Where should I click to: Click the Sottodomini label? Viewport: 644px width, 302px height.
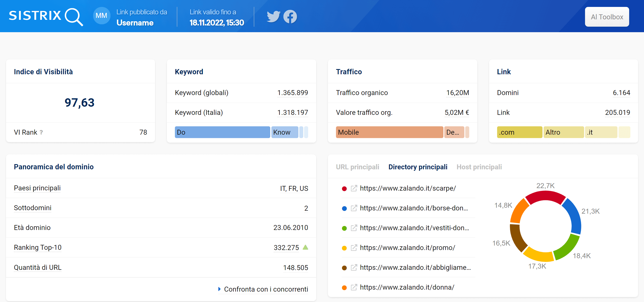click(32, 208)
